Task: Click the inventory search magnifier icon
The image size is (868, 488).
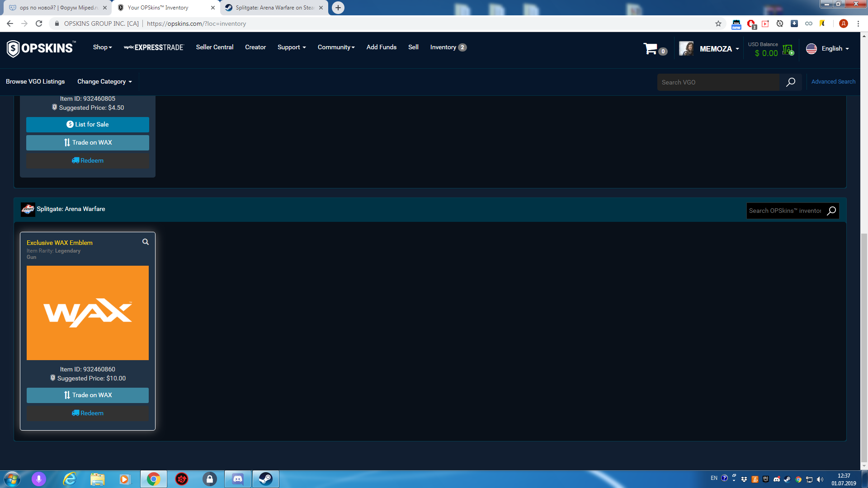Action: (x=831, y=211)
